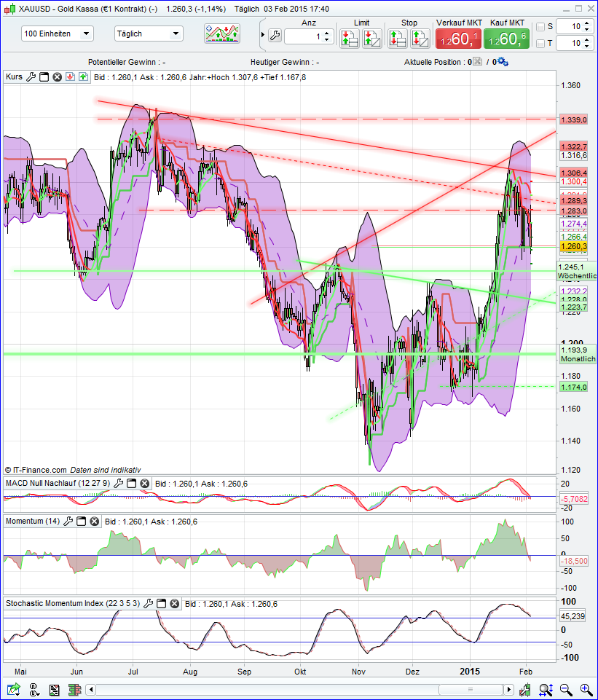This screenshot has height=700, width=598.
Task: Enable the S checkbox near Verkauf MKT
Action: coord(541,26)
